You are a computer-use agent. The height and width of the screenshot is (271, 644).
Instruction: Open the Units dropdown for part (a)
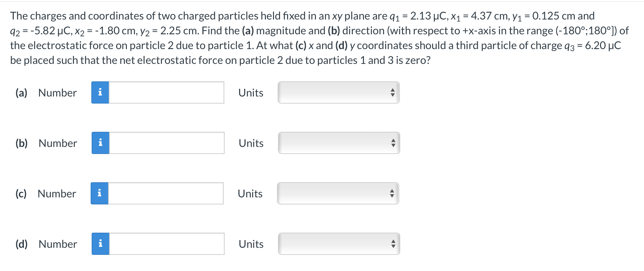click(x=338, y=92)
